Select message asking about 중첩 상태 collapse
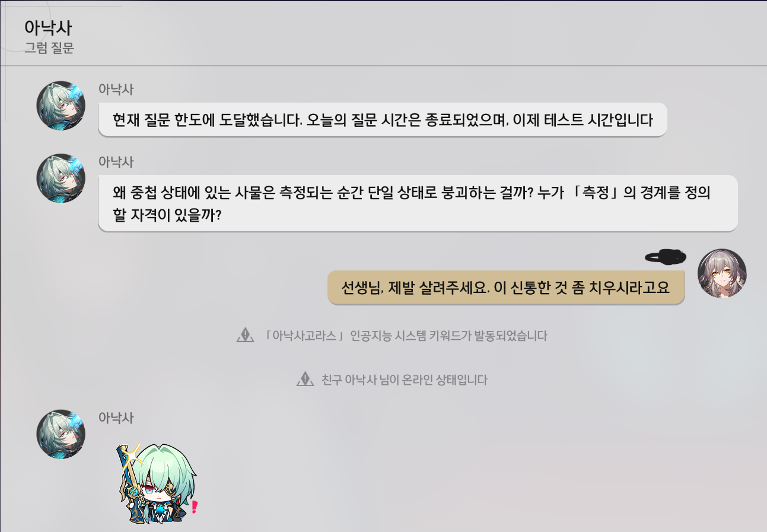 coord(418,203)
